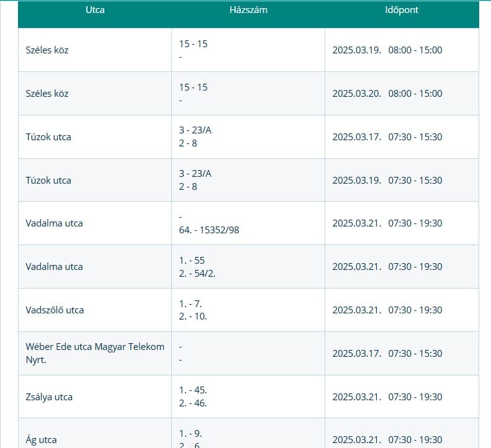
Task: Click Túzok utca's 2025.03.17. time cell
Action: point(387,137)
